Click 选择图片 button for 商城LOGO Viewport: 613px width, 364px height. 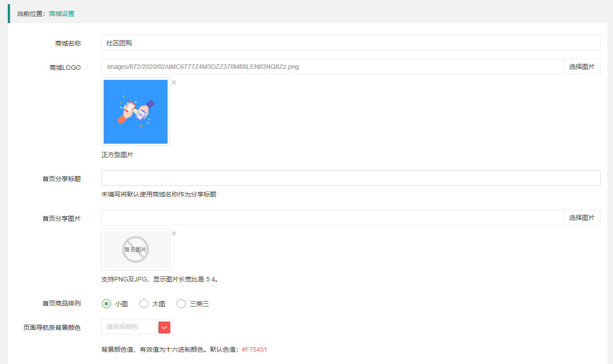582,67
